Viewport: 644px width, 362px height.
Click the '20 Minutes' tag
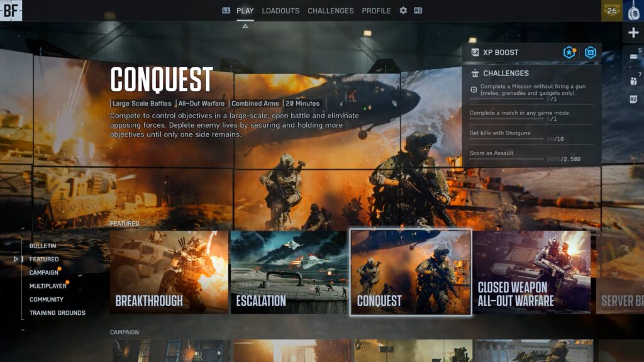click(x=303, y=104)
